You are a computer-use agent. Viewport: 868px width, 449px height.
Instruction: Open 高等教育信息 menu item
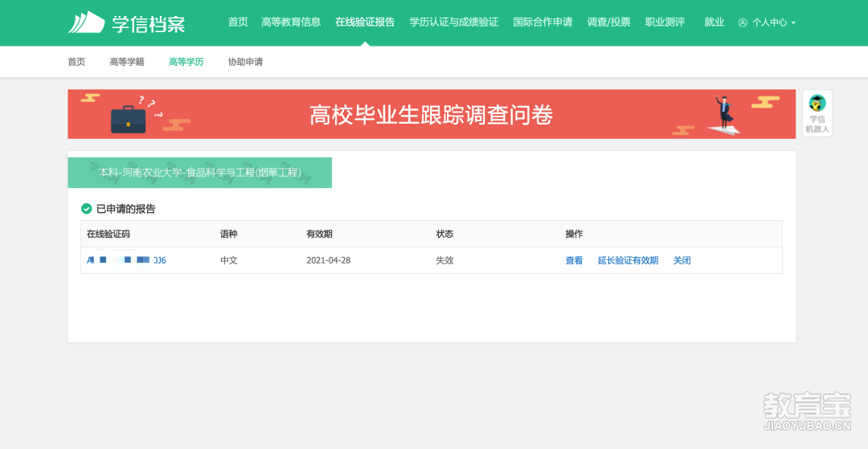tap(291, 22)
